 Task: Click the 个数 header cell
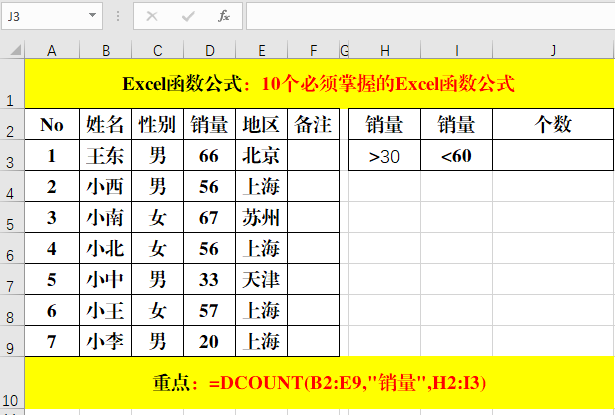click(x=553, y=124)
